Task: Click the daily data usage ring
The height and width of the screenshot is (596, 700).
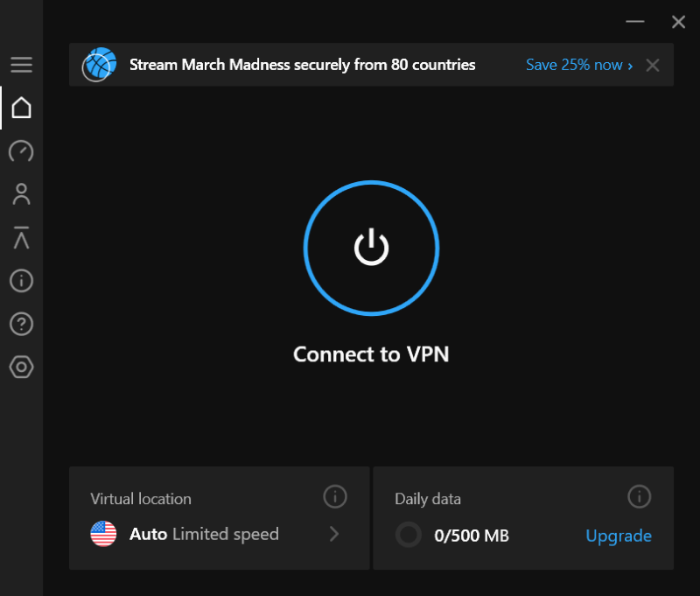Action: click(409, 535)
